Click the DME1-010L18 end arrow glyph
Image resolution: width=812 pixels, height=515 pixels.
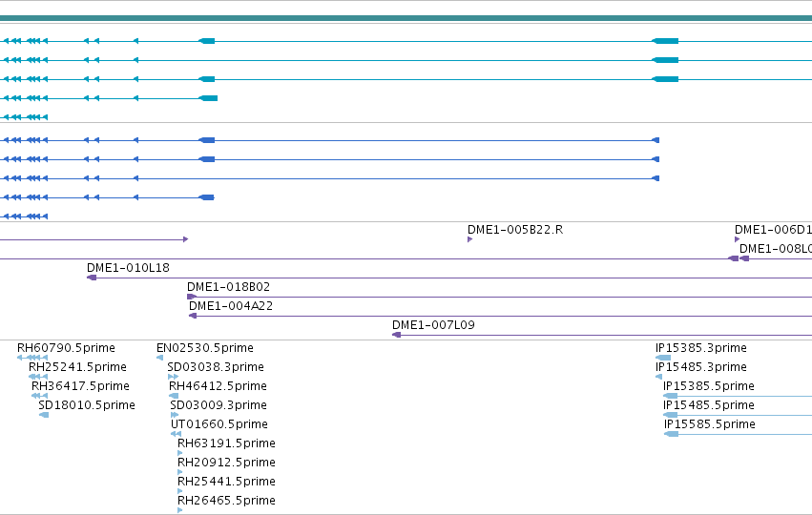click(92, 278)
